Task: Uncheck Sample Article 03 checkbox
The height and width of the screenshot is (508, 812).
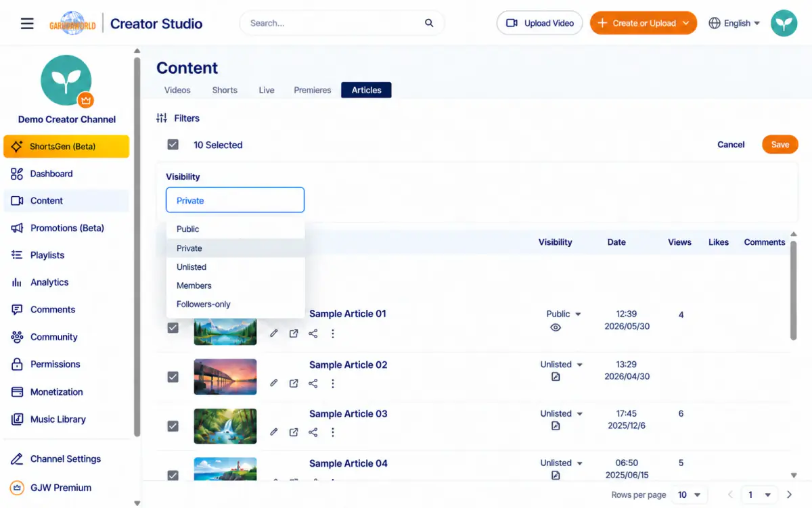Action: tap(173, 426)
